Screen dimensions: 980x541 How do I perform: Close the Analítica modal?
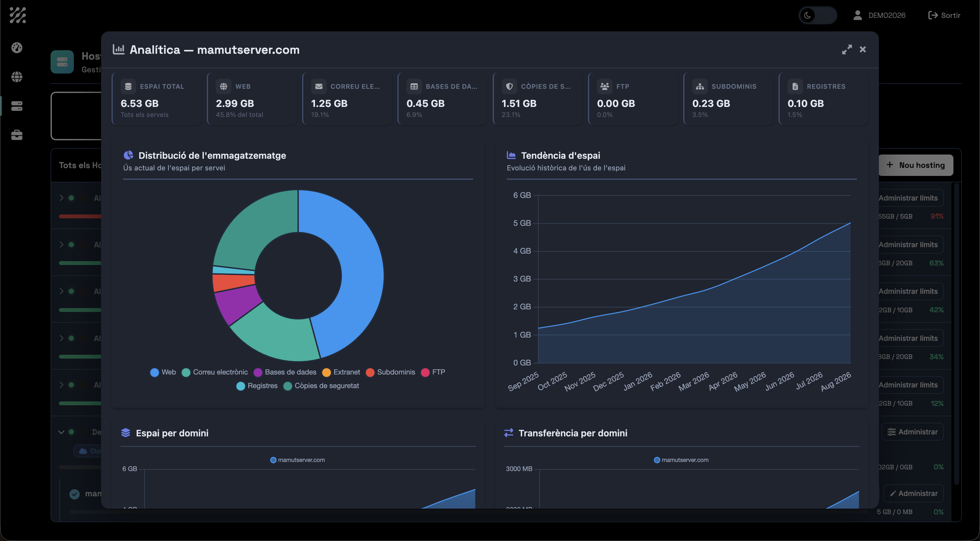(x=863, y=50)
